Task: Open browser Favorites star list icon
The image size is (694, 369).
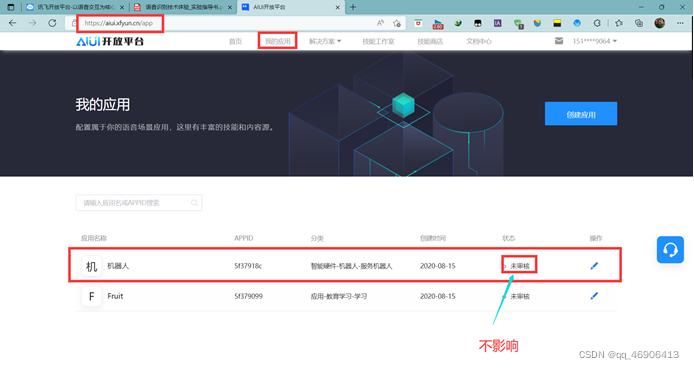Action: click(x=619, y=23)
